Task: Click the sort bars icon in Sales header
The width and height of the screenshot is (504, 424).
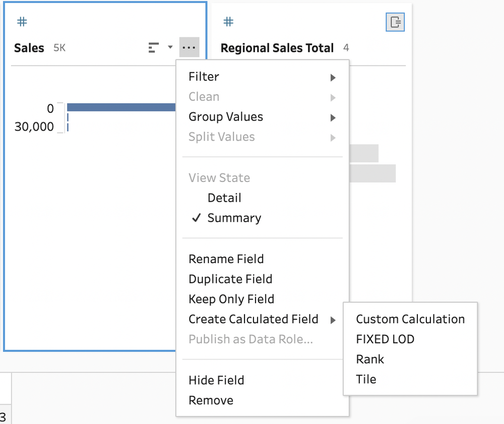Action: (x=154, y=48)
